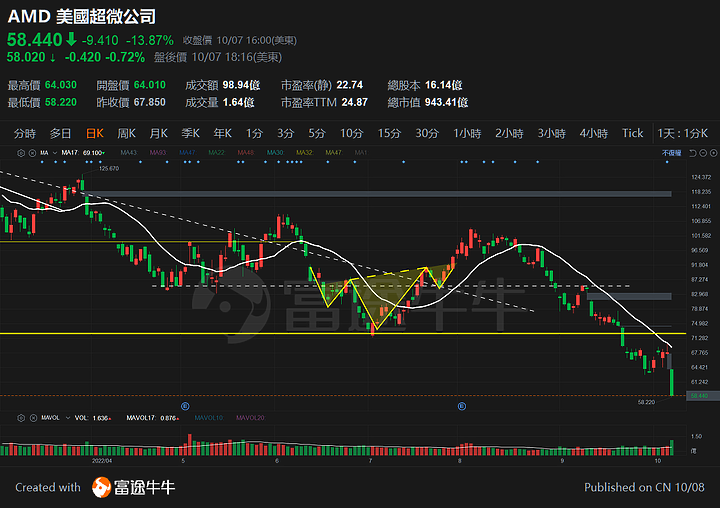
Task: Click the earnings marker icon near August
Action: (462, 406)
